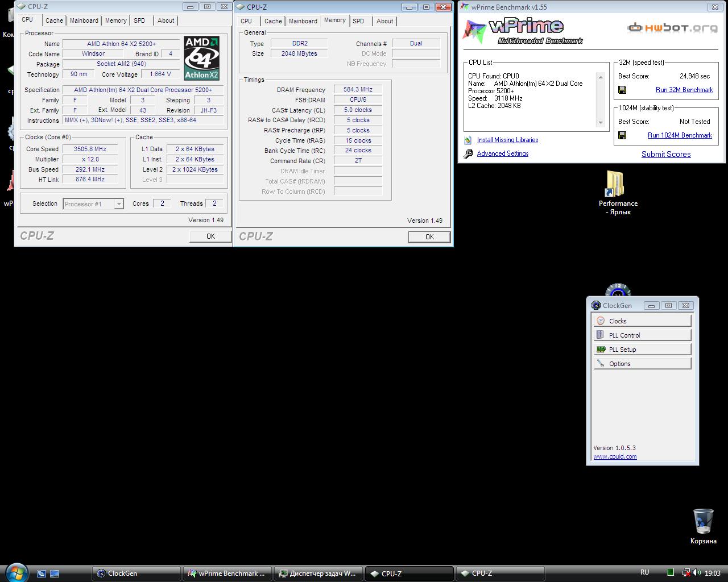Click the Bus Speed value 292.1 MHz
This screenshot has width=728, height=582.
[x=90, y=169]
